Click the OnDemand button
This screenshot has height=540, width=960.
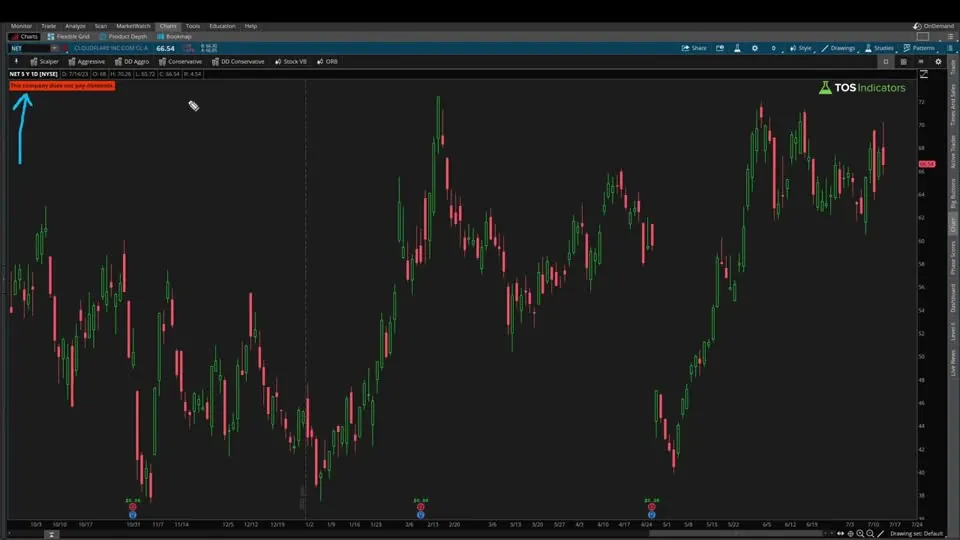tap(934, 26)
